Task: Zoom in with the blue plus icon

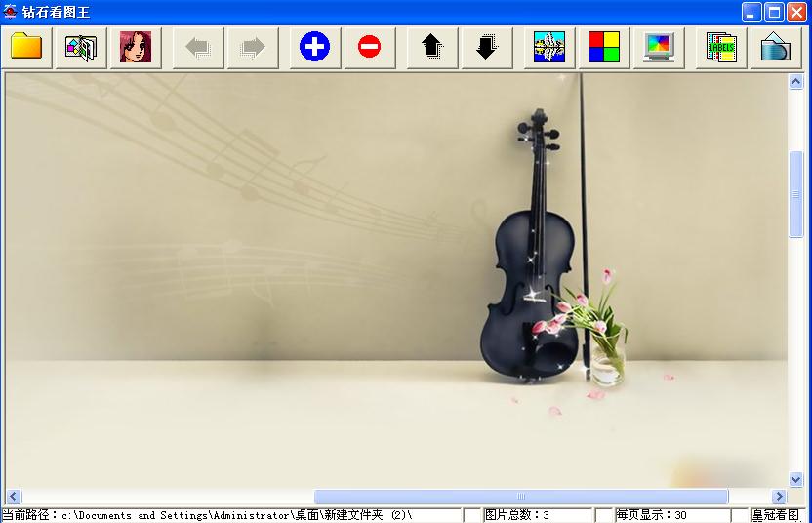Action: point(315,47)
